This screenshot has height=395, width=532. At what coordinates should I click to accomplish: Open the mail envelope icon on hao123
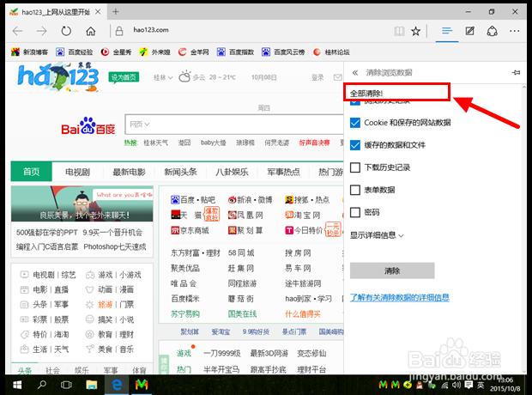[337, 77]
